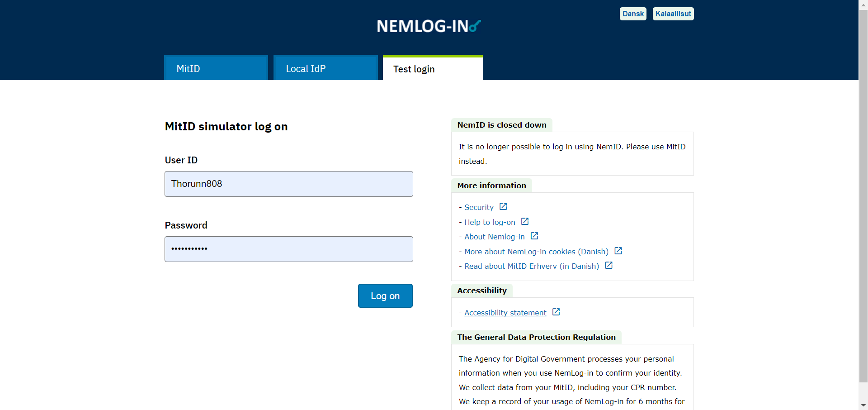
Task: Click the external link icon after Accessibility statement
Action: coord(556,312)
